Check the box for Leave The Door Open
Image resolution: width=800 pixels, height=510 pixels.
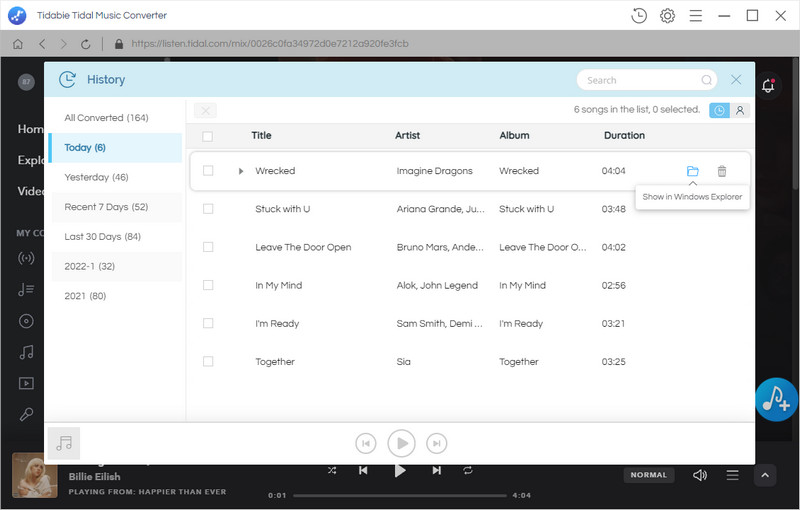(x=208, y=247)
